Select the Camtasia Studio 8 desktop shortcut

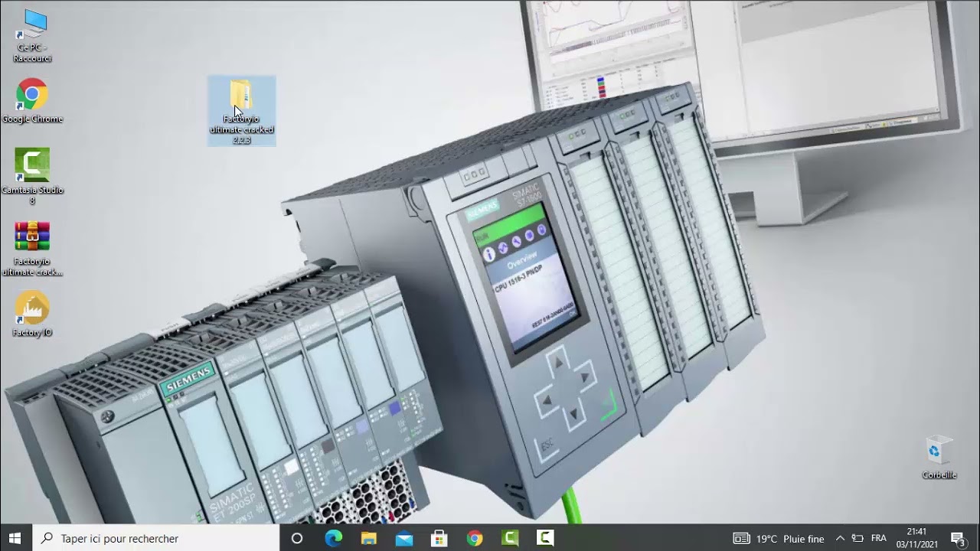click(x=32, y=177)
